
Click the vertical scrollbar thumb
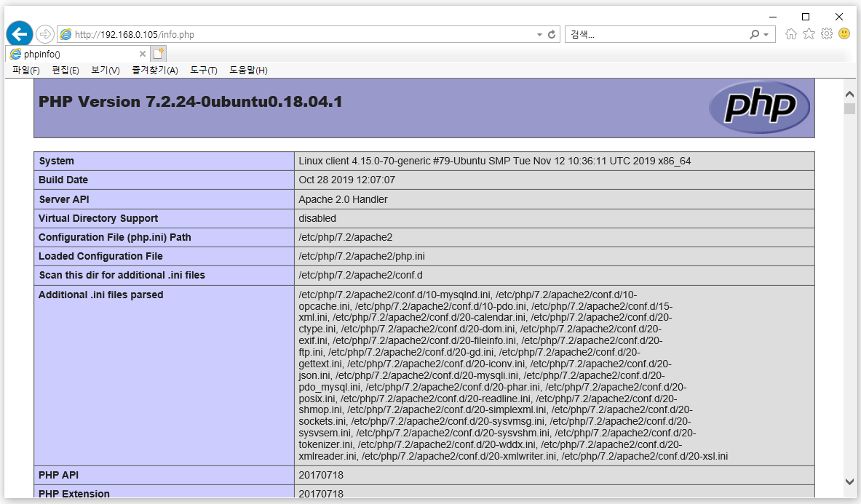[x=849, y=108]
